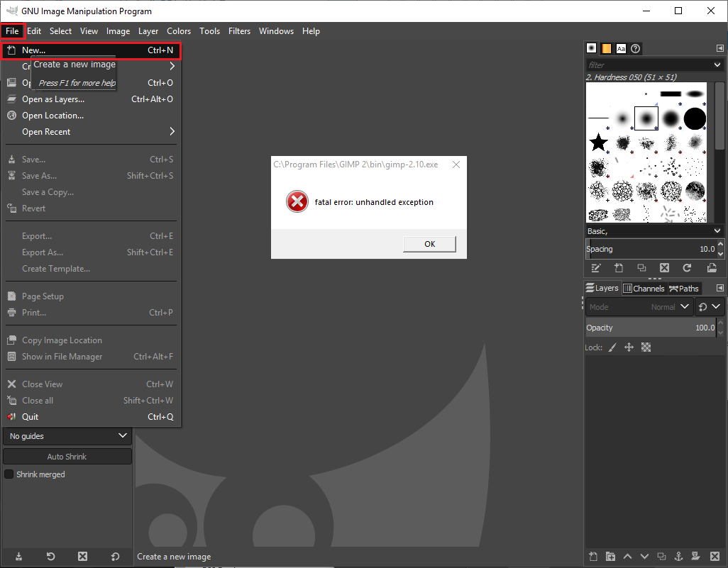Click the brush filter input field
This screenshot has height=568, width=728.
[x=649, y=65]
